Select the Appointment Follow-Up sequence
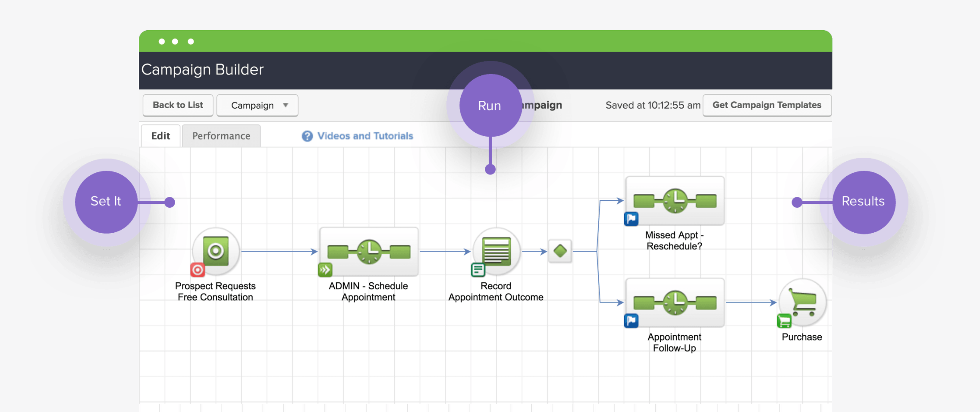This screenshot has height=412, width=980. coord(675,303)
